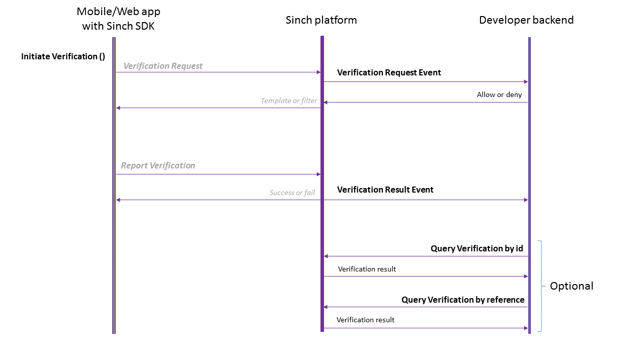Select the 'Report Verification' label

(158, 165)
